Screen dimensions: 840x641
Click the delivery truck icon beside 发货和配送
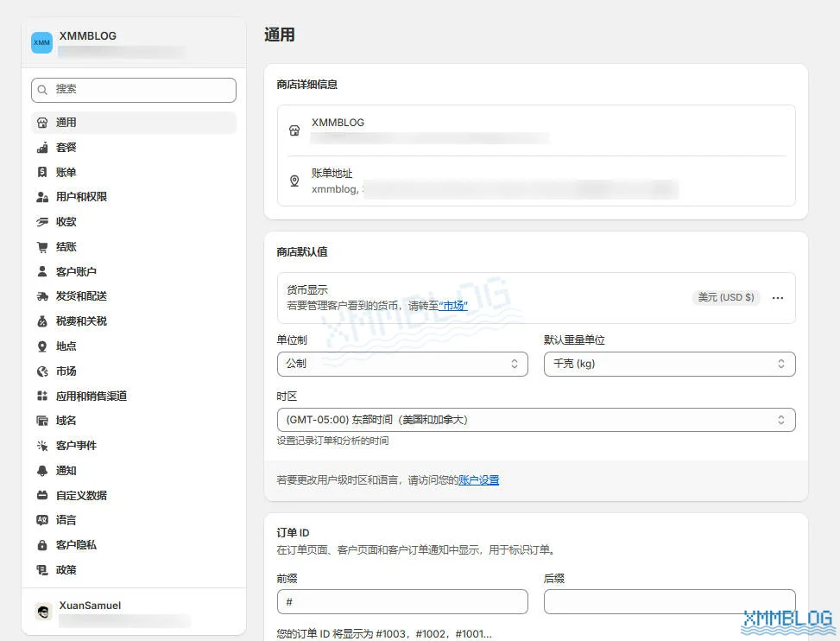[x=42, y=296]
